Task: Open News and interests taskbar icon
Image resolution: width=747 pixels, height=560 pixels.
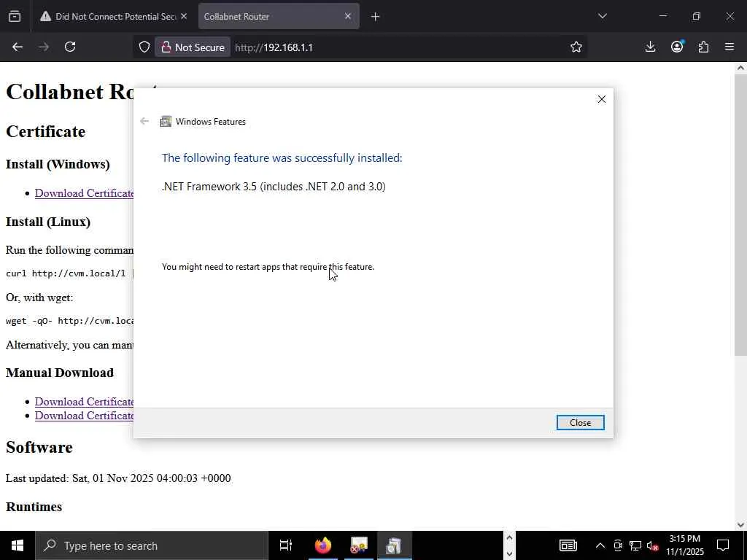Action: coord(568,545)
